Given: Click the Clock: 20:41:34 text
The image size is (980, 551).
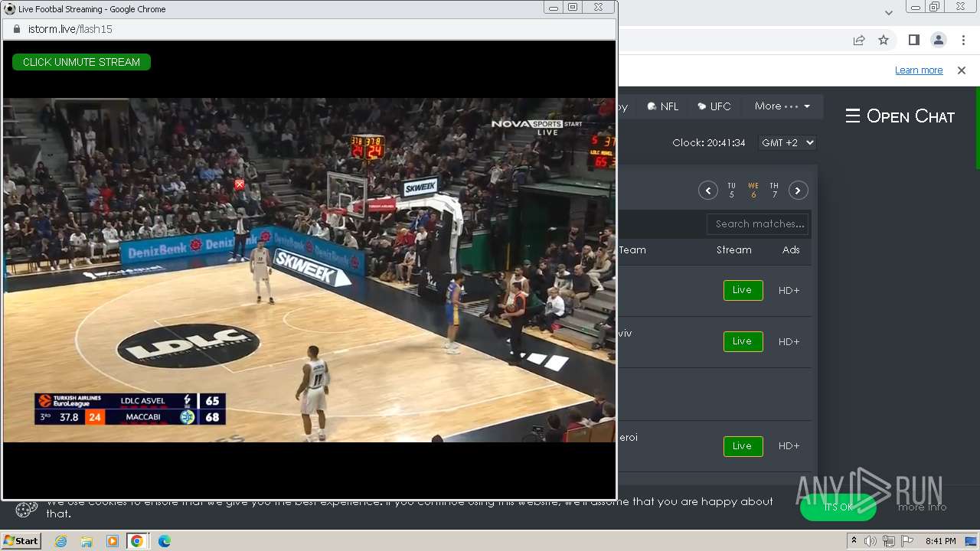Looking at the screenshot, I should pyautogui.click(x=709, y=143).
